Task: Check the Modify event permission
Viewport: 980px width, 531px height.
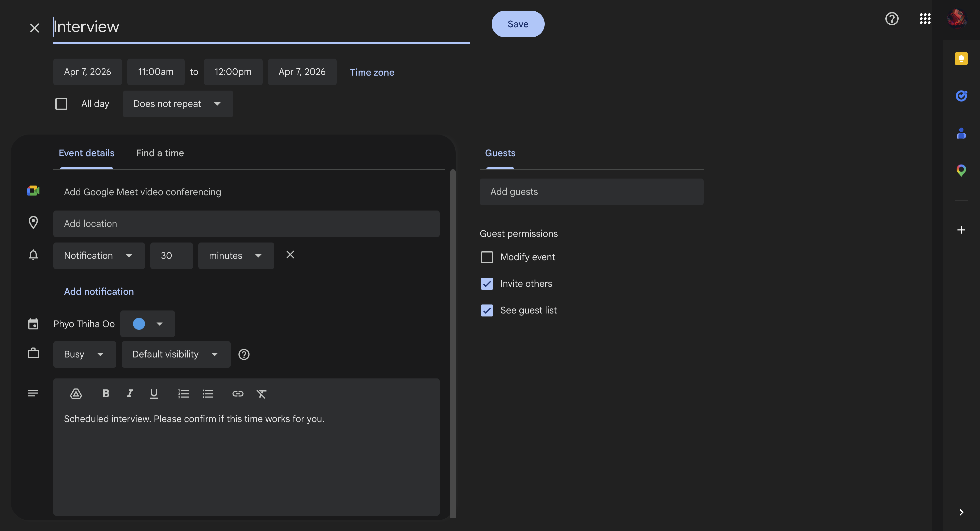Action: click(487, 257)
